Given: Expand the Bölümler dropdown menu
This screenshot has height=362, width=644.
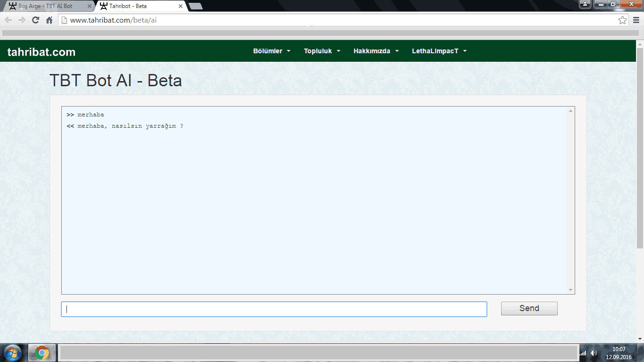Looking at the screenshot, I should coord(272,51).
